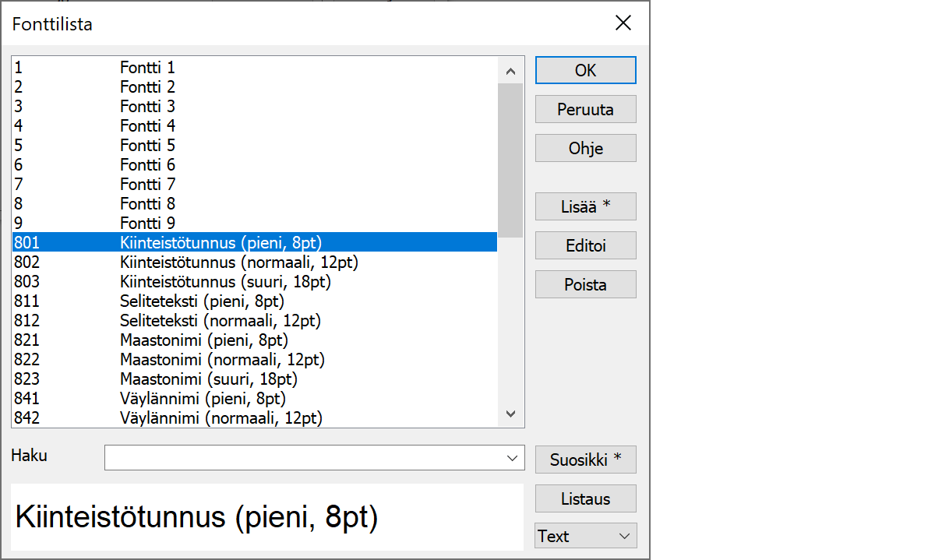Image resolution: width=935 pixels, height=560 pixels.
Task: Select Maastonimi (suuri, 18pt) font 823
Action: click(208, 379)
